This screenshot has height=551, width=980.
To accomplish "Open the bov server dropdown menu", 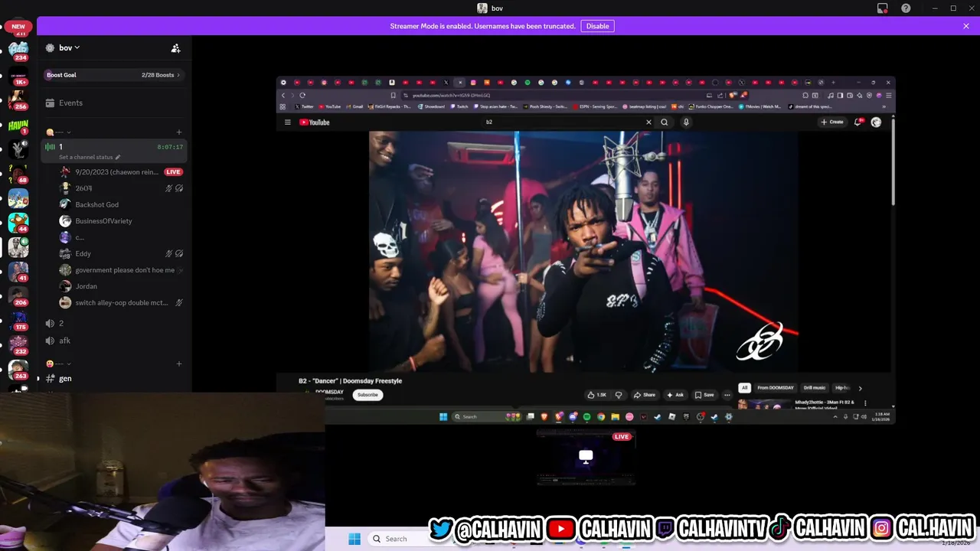I will pyautogui.click(x=70, y=47).
